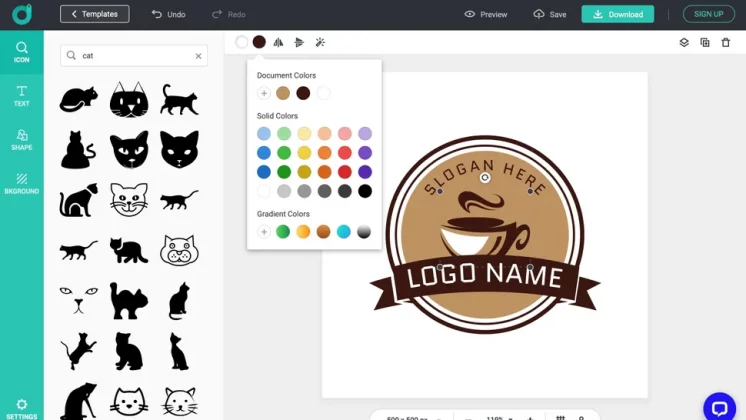Add a new document color

264,93
